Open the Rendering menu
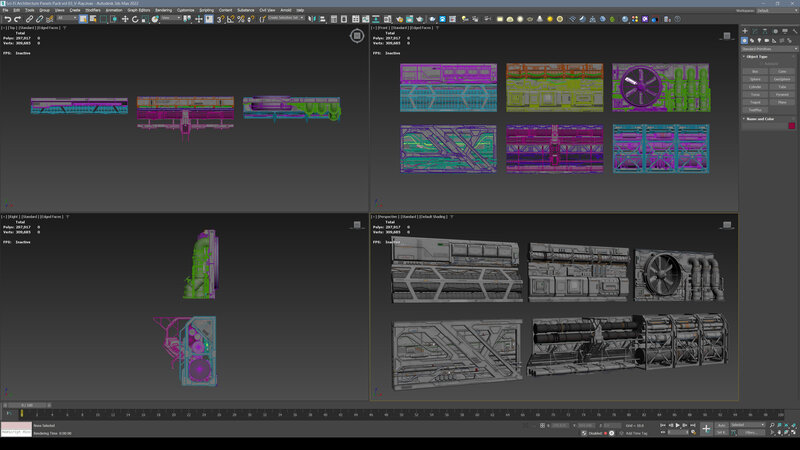The height and width of the screenshot is (450, 800). pos(163,10)
